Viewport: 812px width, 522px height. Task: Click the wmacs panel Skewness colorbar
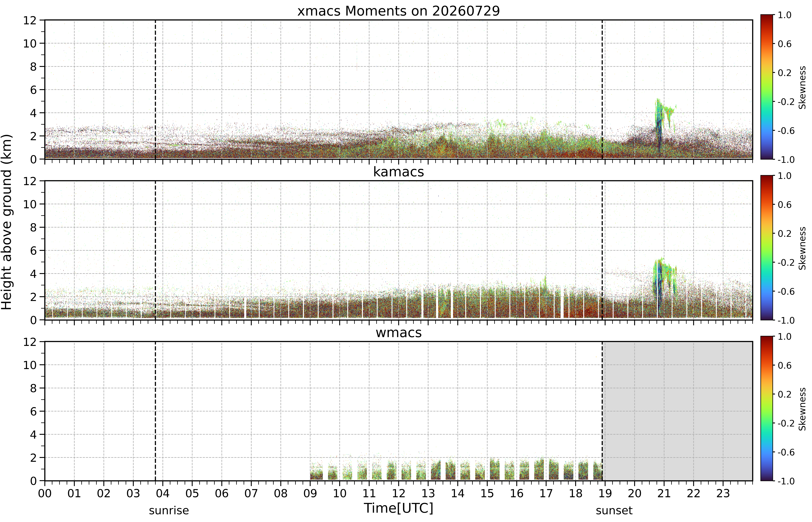click(x=767, y=408)
